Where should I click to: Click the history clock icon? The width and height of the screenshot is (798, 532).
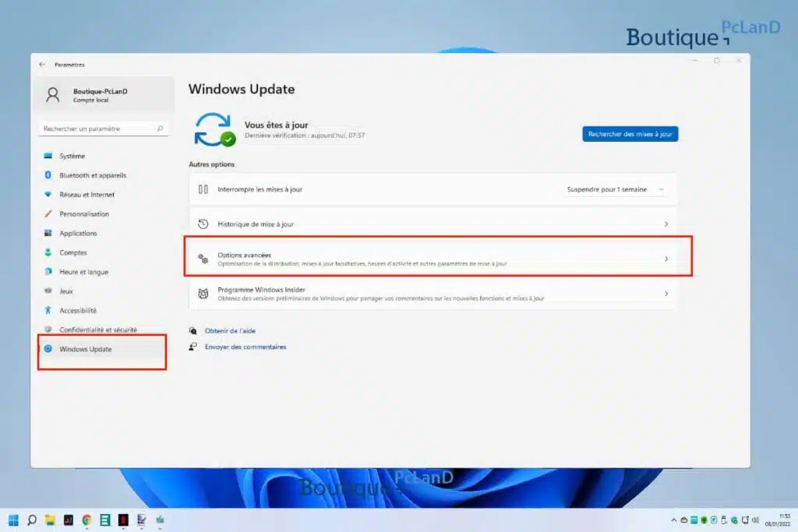[203, 224]
